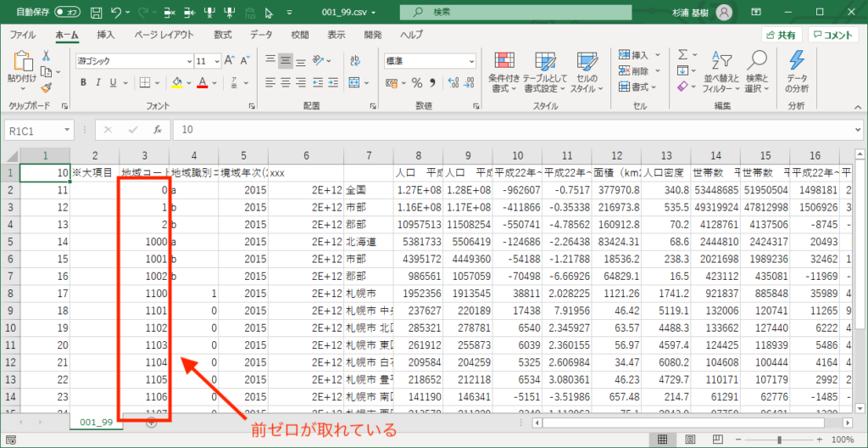The height and width of the screenshot is (448, 868).
Task: Select the Format Painter brush
Action: [47, 87]
